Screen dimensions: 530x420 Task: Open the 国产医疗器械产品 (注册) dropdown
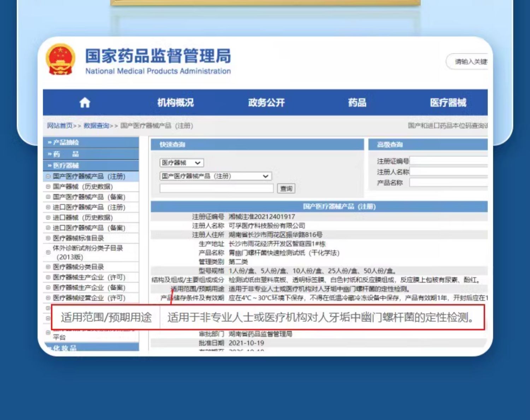pos(215,176)
